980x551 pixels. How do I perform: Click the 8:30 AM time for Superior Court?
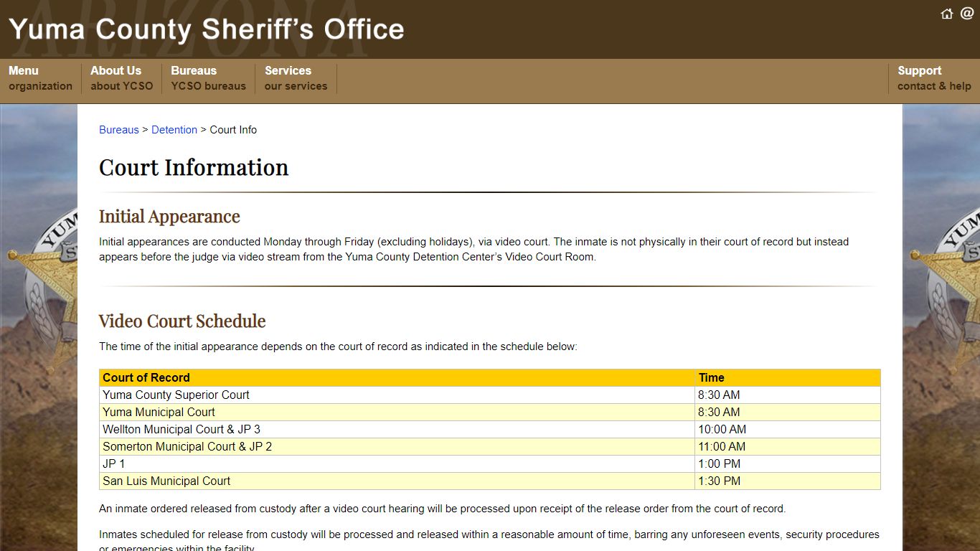tap(788, 395)
